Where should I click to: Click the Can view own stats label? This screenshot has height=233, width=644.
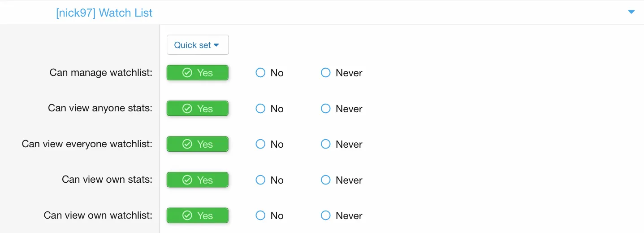click(x=107, y=180)
